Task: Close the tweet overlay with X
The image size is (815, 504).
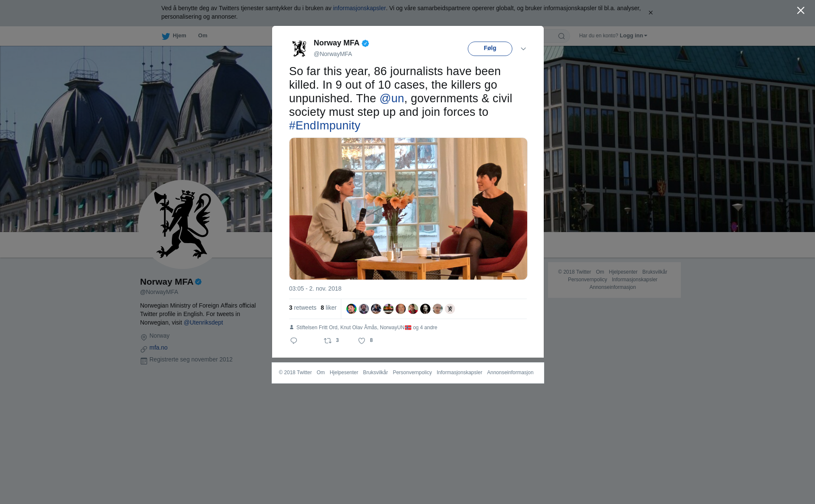Action: 801,11
